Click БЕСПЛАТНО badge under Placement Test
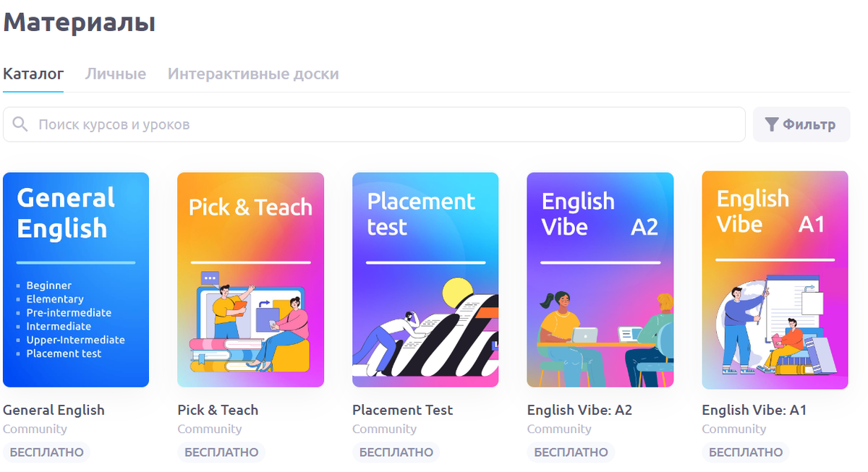 click(x=396, y=452)
